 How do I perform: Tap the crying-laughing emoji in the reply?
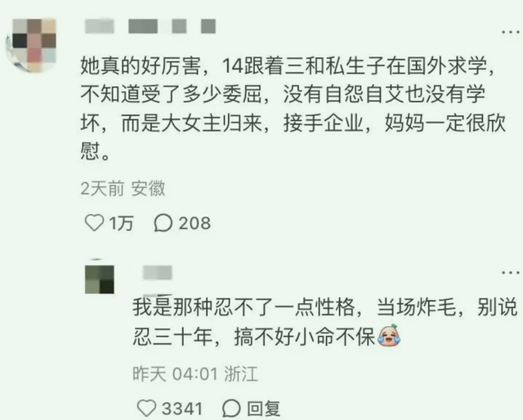click(x=389, y=336)
